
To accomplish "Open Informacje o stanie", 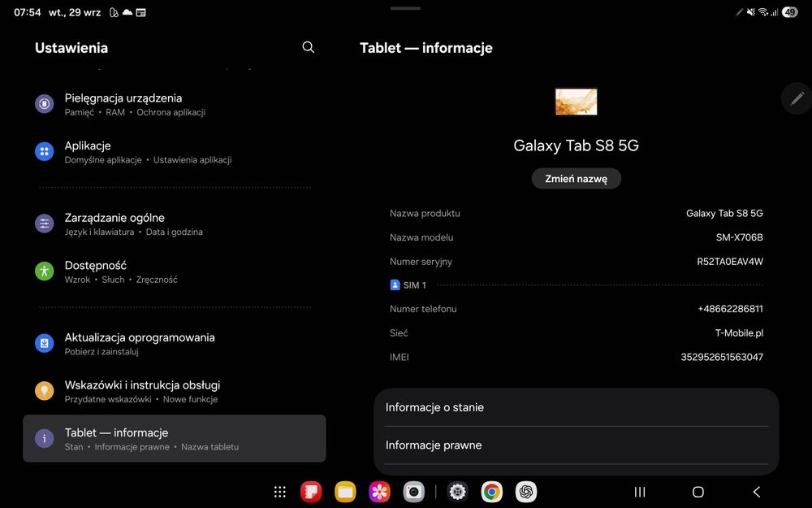I will click(x=577, y=407).
